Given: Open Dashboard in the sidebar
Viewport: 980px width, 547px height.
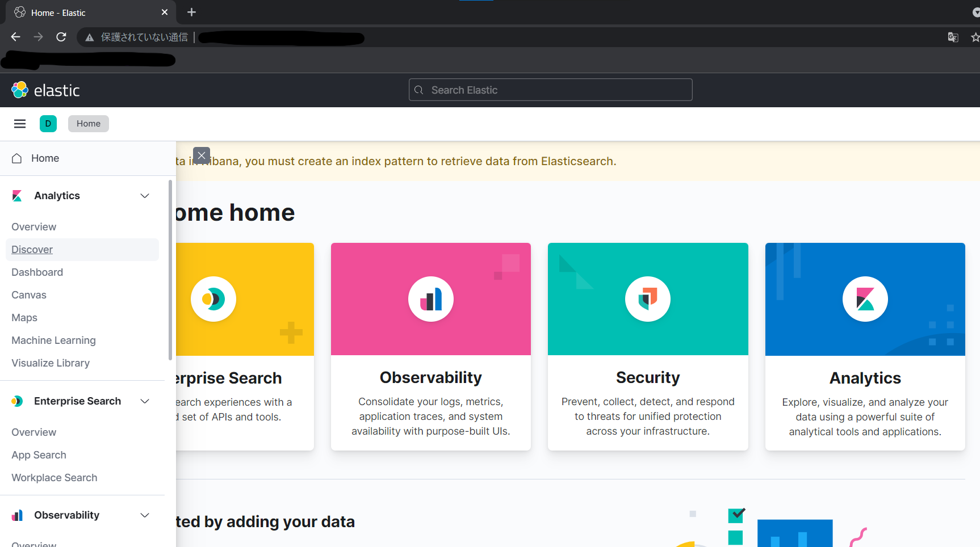Looking at the screenshot, I should (37, 272).
